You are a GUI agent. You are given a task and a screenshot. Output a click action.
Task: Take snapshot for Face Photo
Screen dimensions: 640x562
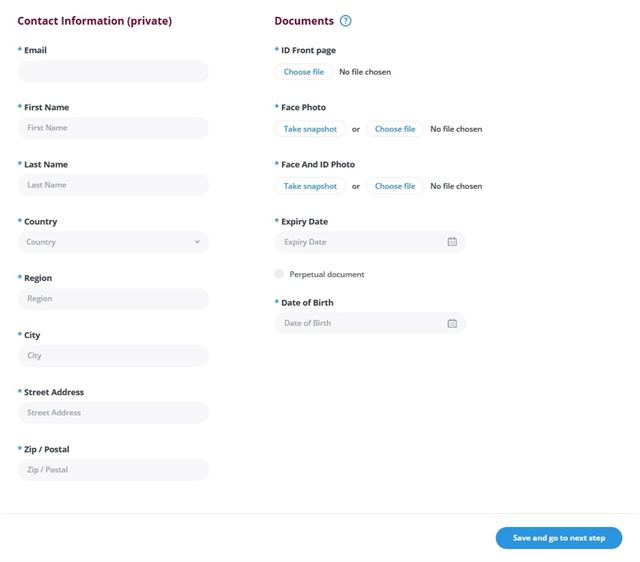(x=310, y=129)
